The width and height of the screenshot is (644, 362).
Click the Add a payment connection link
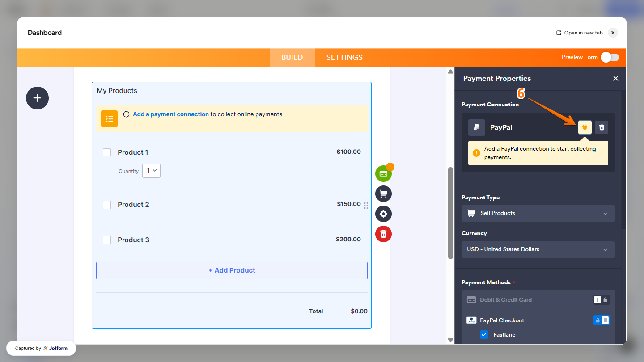tap(171, 114)
